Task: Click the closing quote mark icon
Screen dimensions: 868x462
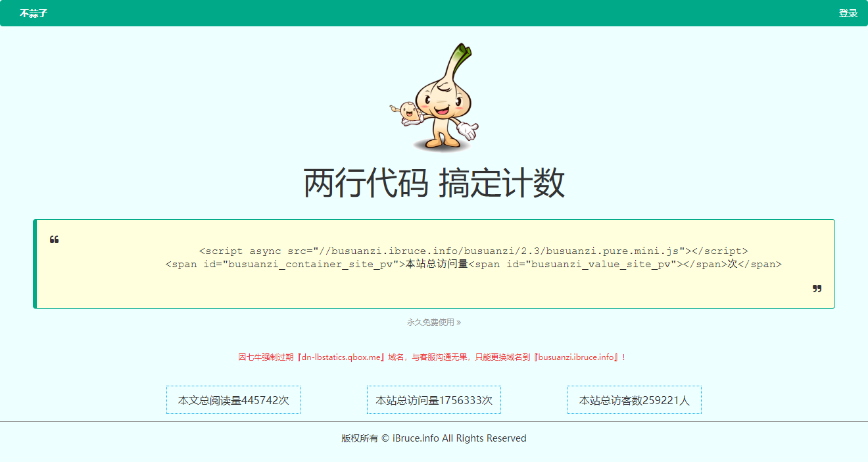Action: (817, 288)
